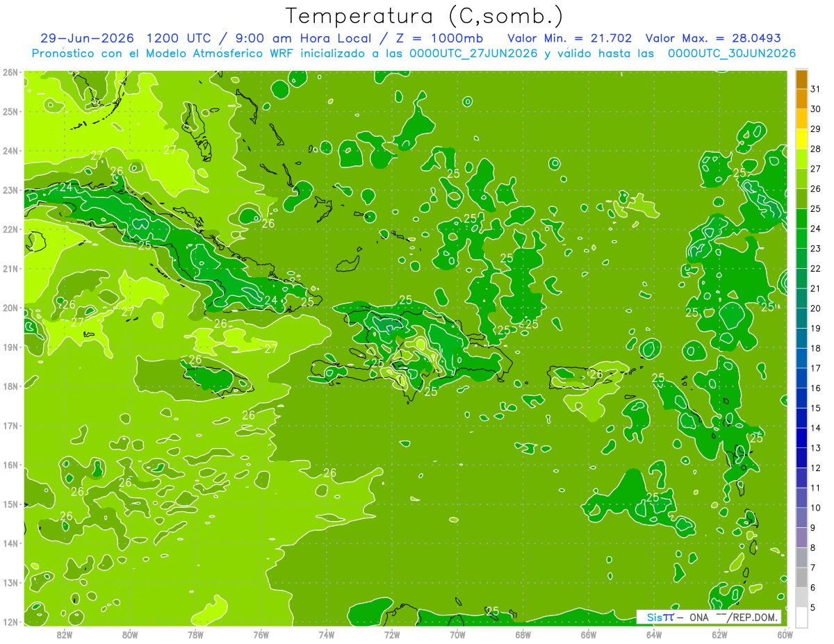
Task: Click the "13N" latitude axis label
Action: [10, 582]
